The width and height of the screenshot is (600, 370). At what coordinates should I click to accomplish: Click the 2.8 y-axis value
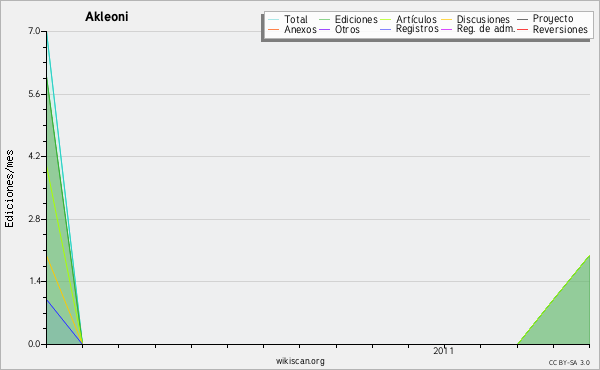tap(34, 219)
